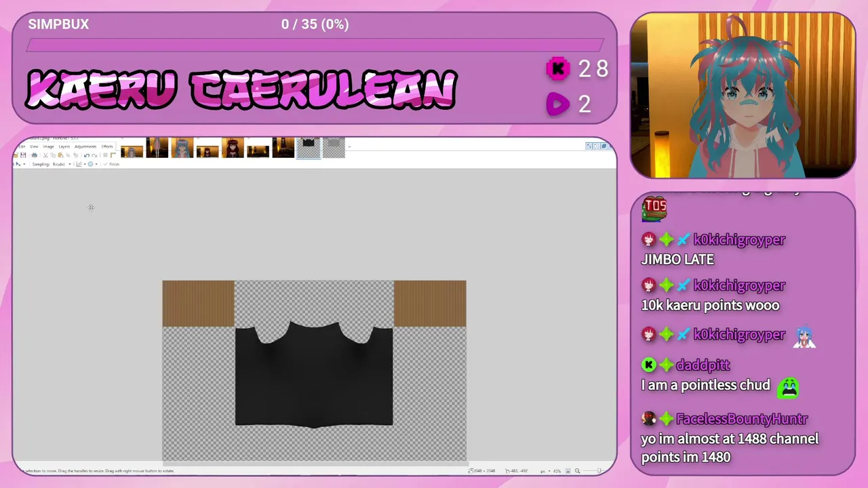Select the last gray texture image thumbnail
Viewport: 868px width, 488px height.
click(x=334, y=147)
